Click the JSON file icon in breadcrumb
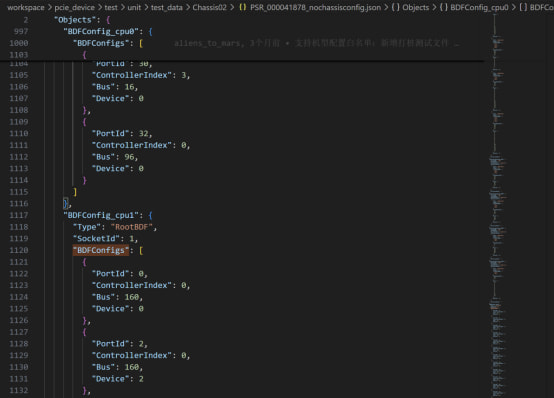 243,7
